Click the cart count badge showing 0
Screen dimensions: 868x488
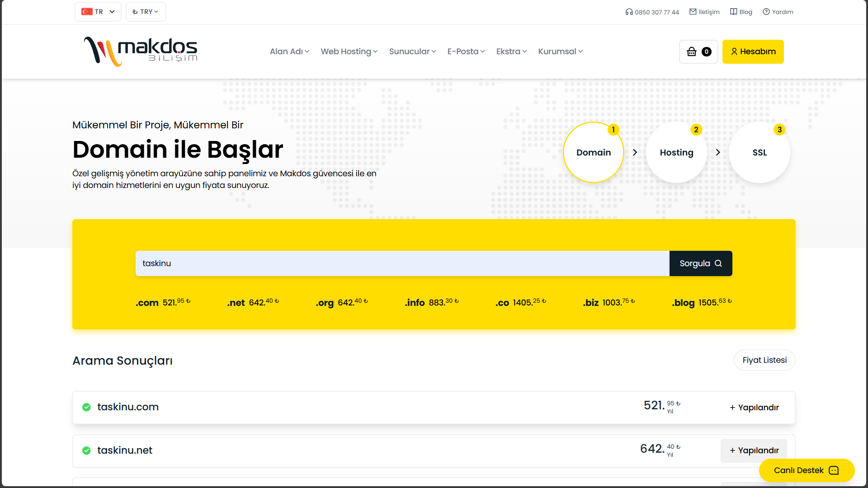pos(707,52)
